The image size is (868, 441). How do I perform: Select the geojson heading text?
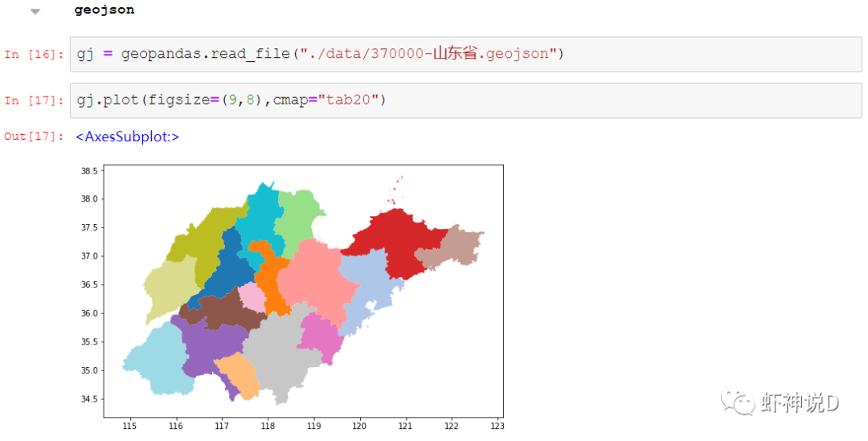(104, 10)
